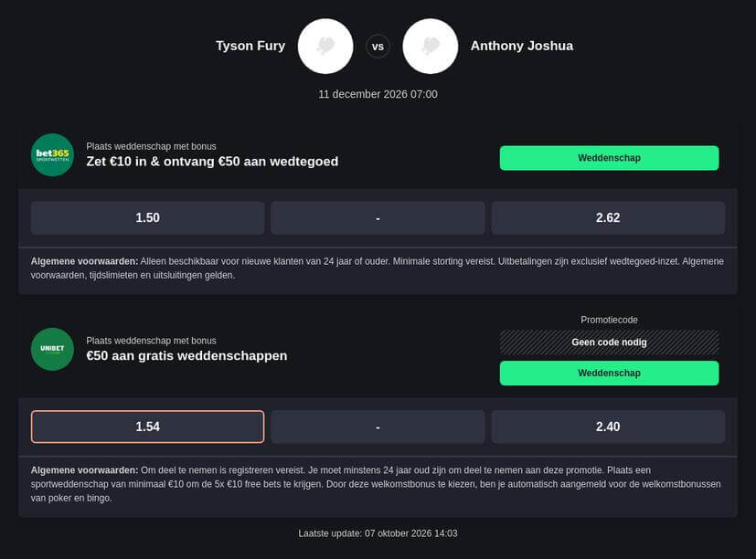This screenshot has height=559, width=756.
Task: Click bet365 offer headline about €50 wedtegoed
Action: [212, 162]
